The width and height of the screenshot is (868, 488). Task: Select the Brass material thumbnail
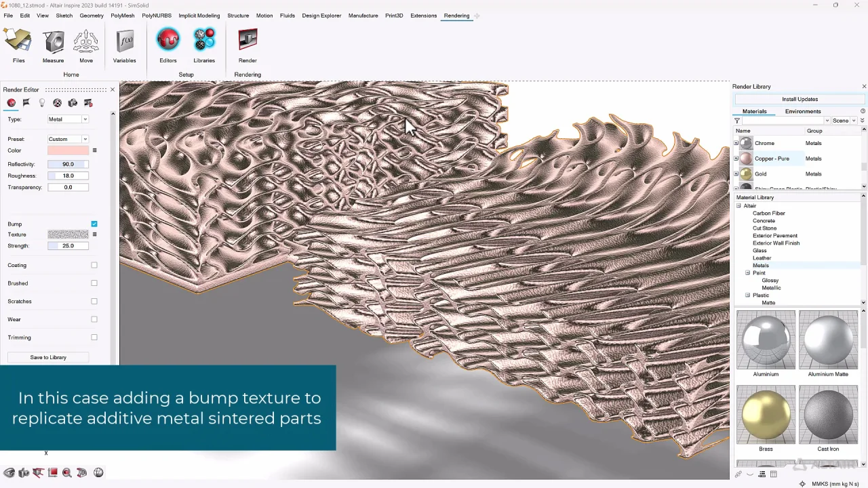[x=766, y=415]
